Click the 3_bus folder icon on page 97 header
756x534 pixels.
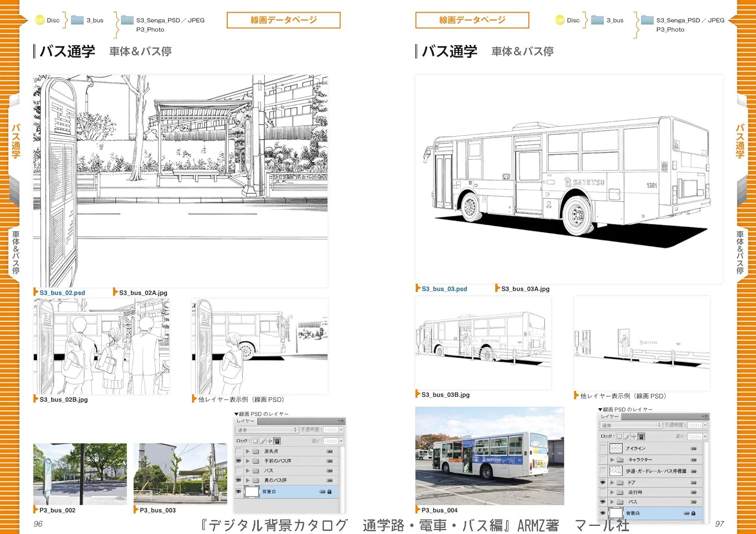(597, 20)
